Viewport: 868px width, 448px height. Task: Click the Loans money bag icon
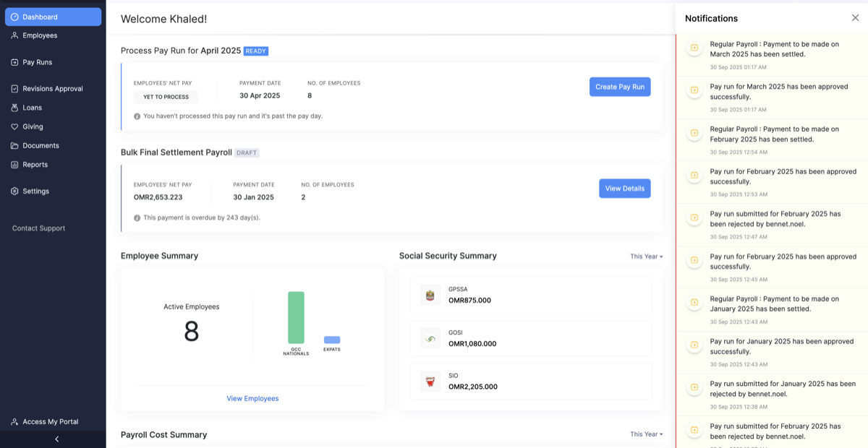pyautogui.click(x=15, y=108)
